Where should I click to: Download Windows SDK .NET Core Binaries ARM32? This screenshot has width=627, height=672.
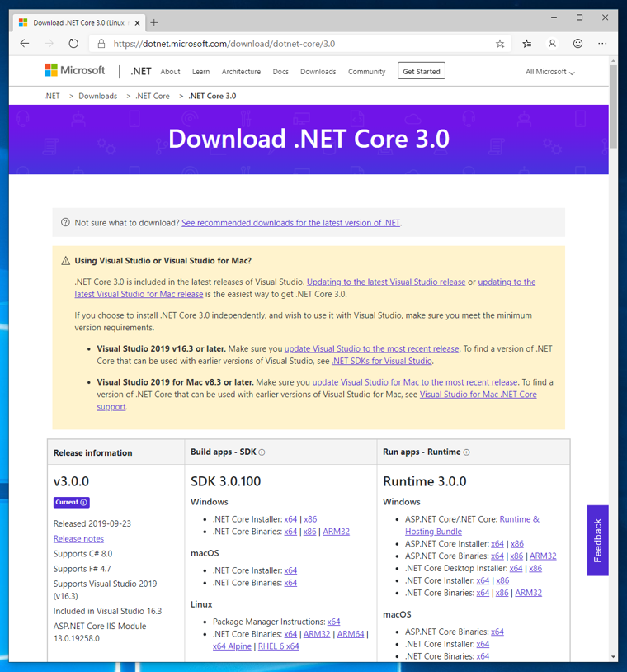click(337, 532)
